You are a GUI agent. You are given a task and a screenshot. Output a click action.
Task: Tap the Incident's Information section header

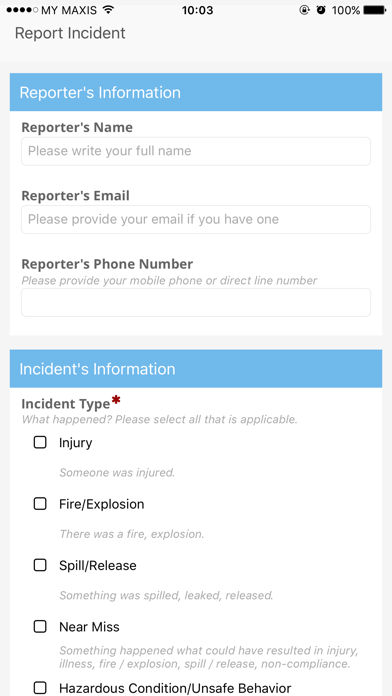pyautogui.click(x=196, y=369)
